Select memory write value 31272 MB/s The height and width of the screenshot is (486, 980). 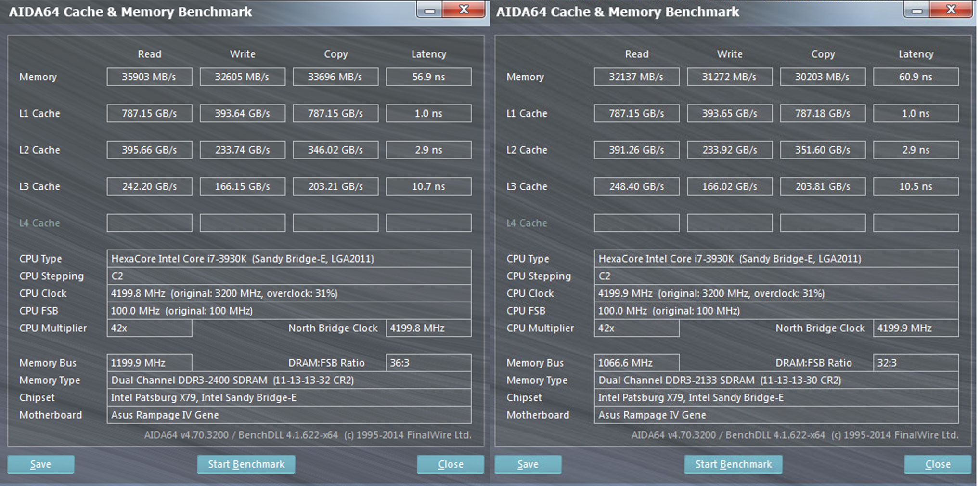[729, 77]
